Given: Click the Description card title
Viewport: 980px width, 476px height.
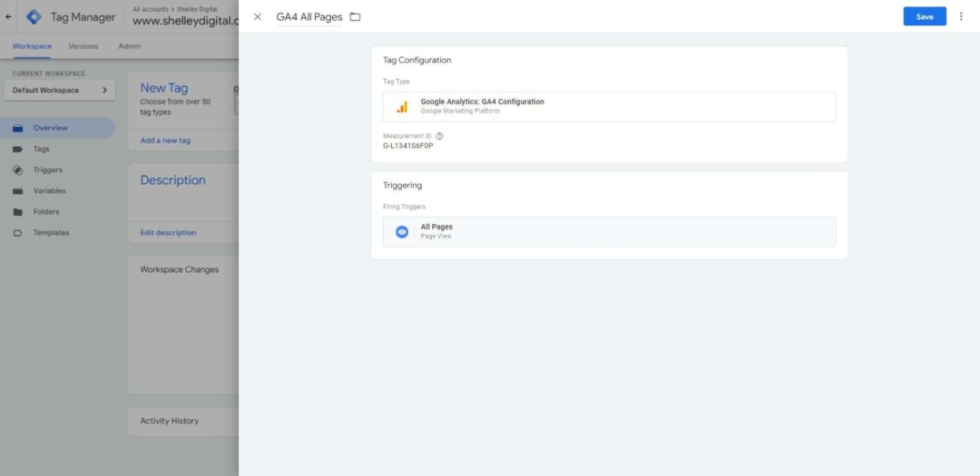Looking at the screenshot, I should [x=172, y=180].
